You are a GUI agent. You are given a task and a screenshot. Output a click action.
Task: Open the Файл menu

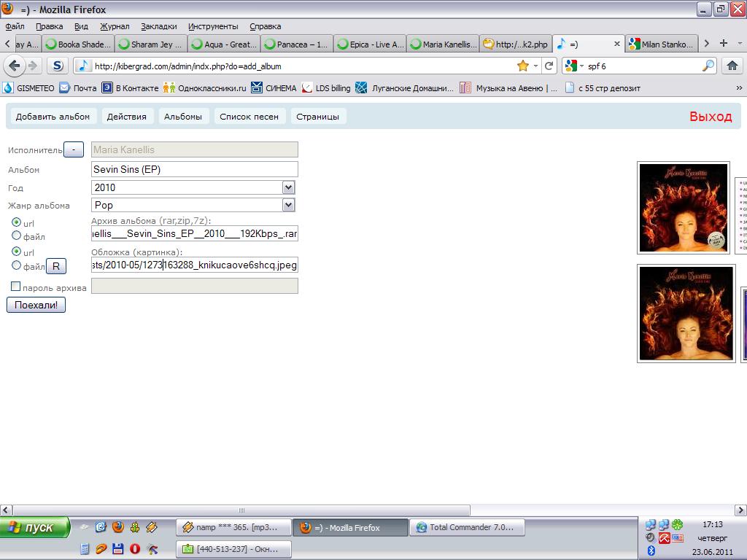tap(15, 26)
